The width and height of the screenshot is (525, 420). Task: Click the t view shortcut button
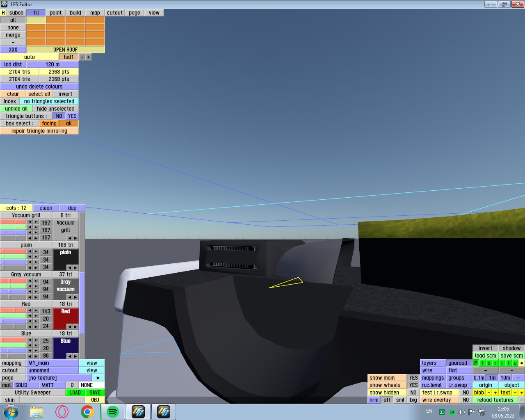click(x=509, y=363)
